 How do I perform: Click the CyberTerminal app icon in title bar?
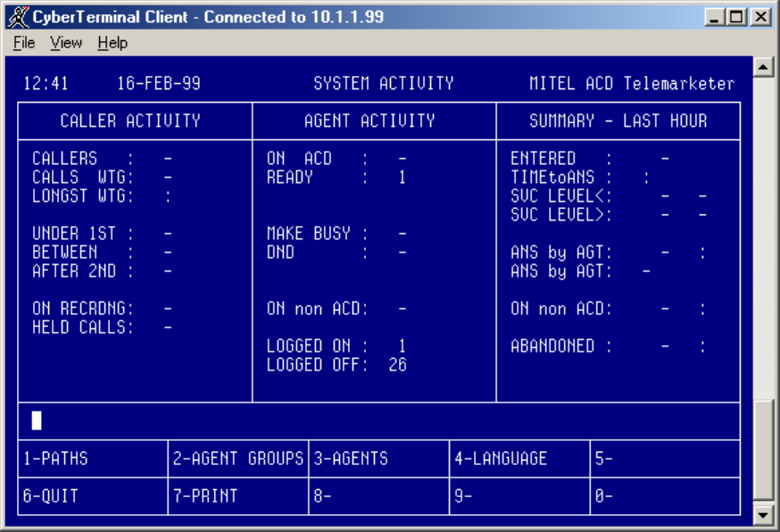point(19,17)
